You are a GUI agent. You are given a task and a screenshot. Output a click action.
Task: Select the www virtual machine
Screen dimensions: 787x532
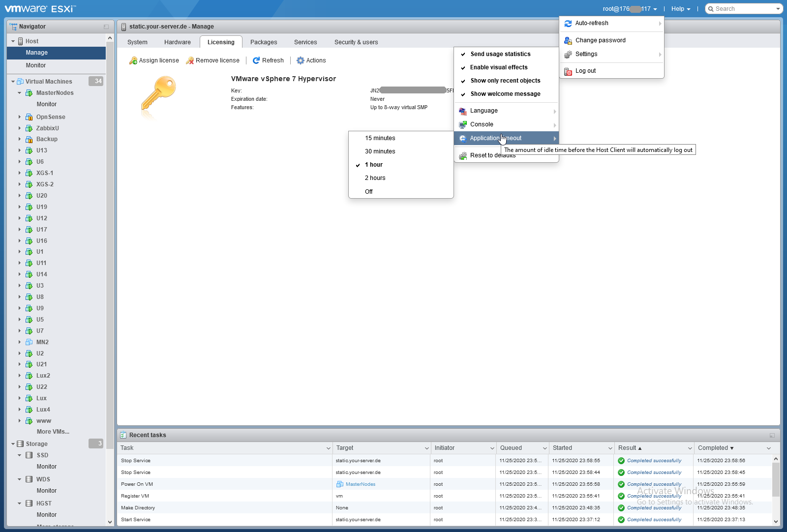(44, 421)
